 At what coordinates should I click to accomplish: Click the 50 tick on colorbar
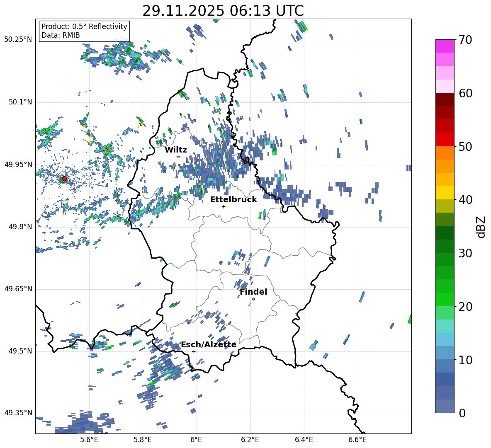click(465, 146)
